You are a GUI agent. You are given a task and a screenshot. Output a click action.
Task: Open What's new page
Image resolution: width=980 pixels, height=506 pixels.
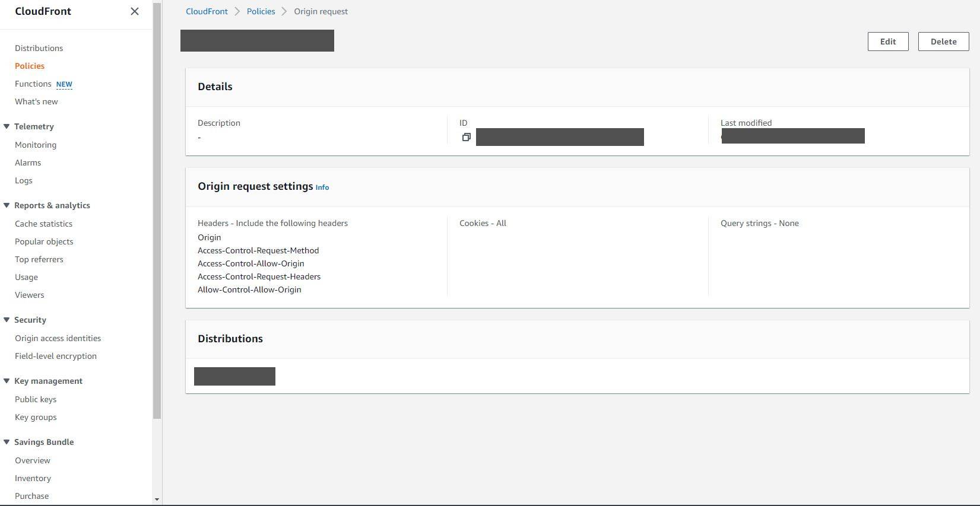(36, 101)
